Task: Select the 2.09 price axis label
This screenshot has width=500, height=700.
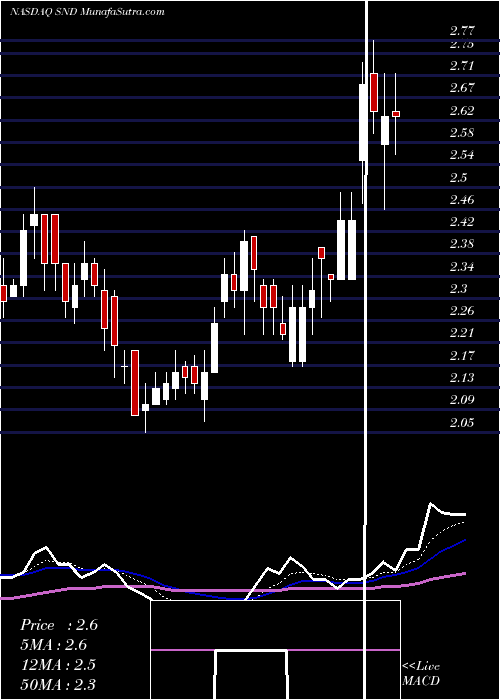Action: pos(462,400)
